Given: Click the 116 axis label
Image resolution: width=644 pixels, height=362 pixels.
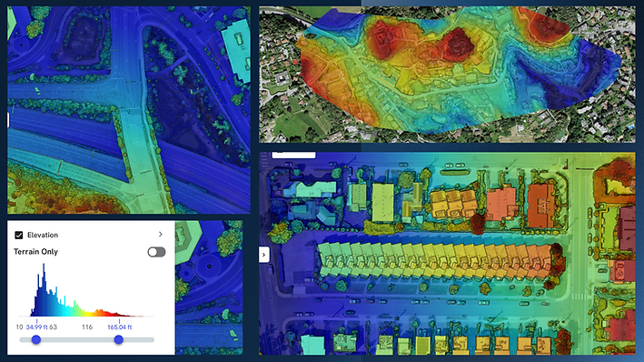Looking at the screenshot, I should (87, 327).
